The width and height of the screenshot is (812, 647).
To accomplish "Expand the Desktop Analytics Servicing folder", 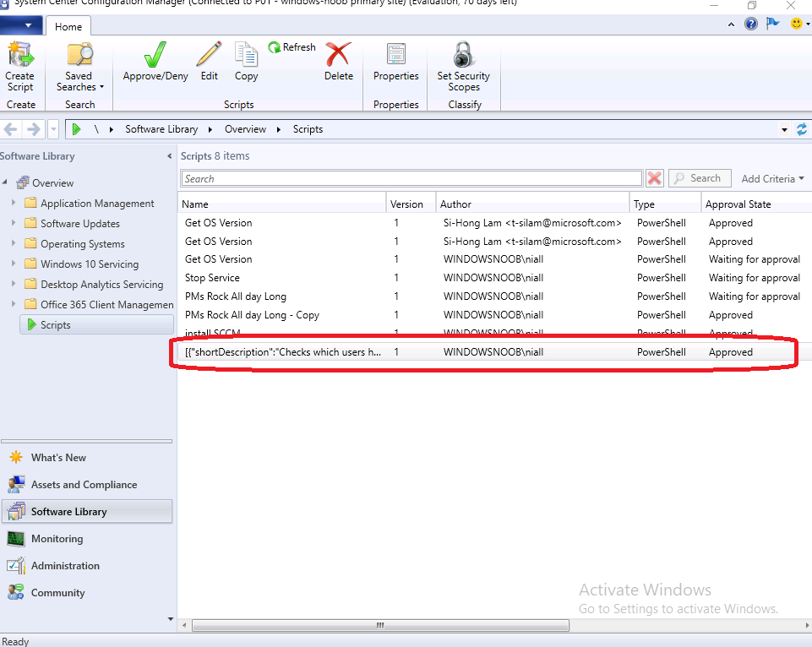I will tap(14, 284).
